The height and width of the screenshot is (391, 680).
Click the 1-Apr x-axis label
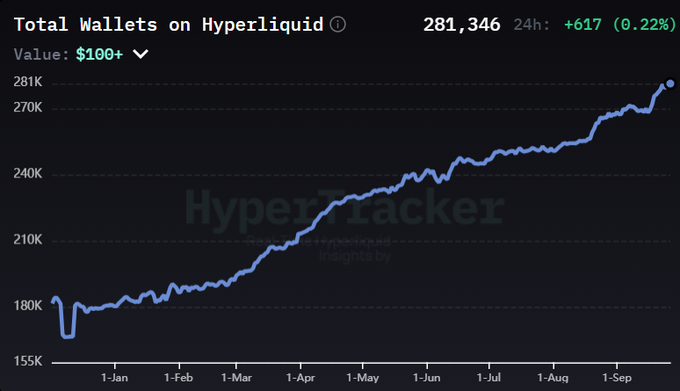pyautogui.click(x=300, y=378)
